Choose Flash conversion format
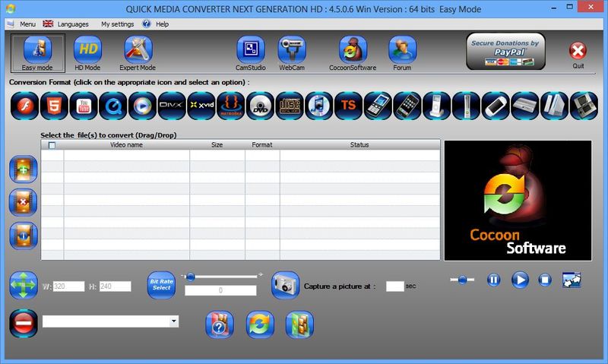The width and height of the screenshot is (608, 364). click(25, 106)
